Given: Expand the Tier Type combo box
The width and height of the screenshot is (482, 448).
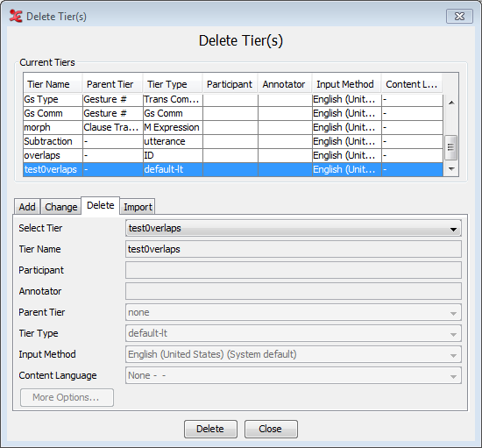Looking at the screenshot, I should tap(294, 333).
